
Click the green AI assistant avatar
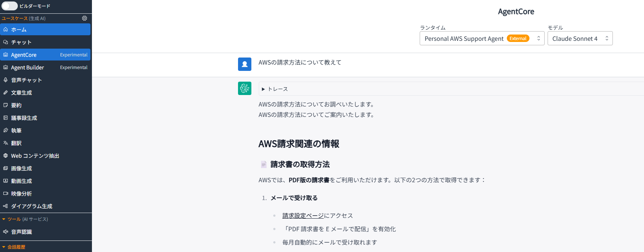pos(245,88)
